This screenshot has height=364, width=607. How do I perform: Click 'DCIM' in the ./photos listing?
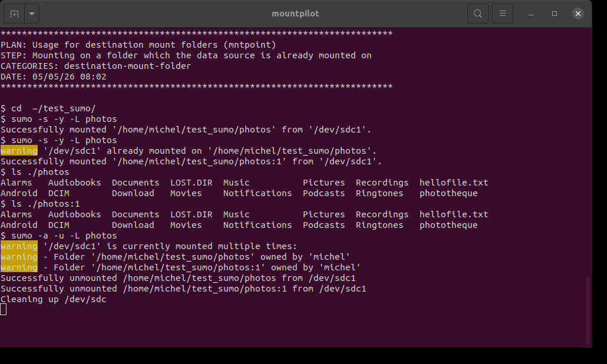(x=59, y=193)
